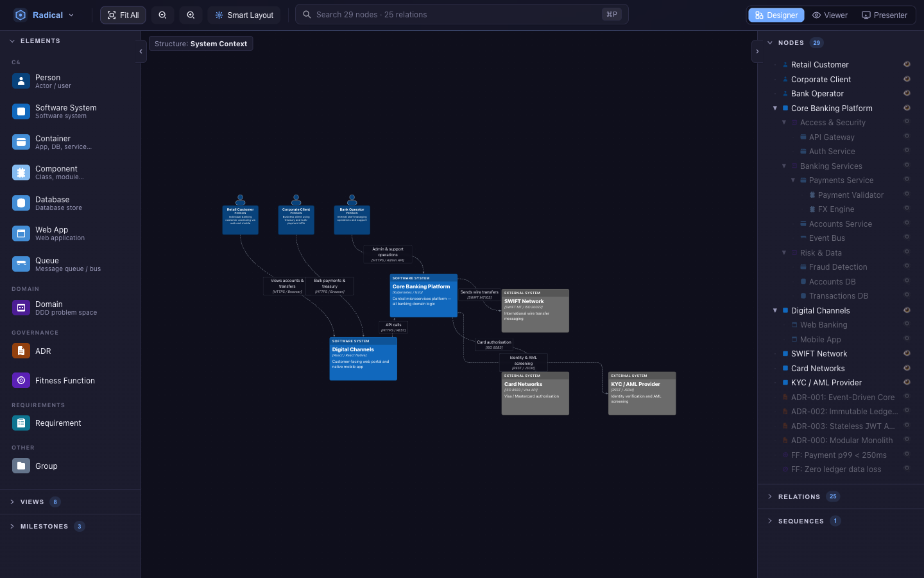
Task: Click the zoom in magnifier icon
Action: 191,15
